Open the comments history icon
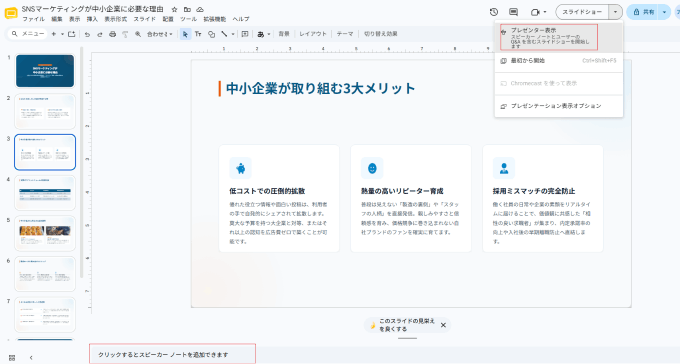 pyautogui.click(x=513, y=12)
